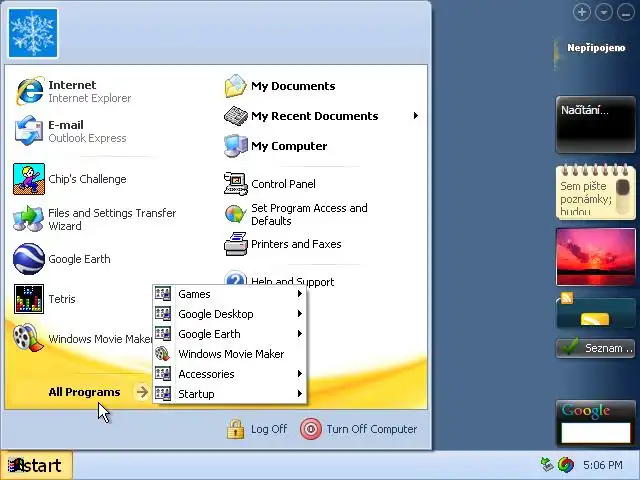The width and height of the screenshot is (640, 480).
Task: Open Printers and Faxes icon
Action: [x=236, y=244]
